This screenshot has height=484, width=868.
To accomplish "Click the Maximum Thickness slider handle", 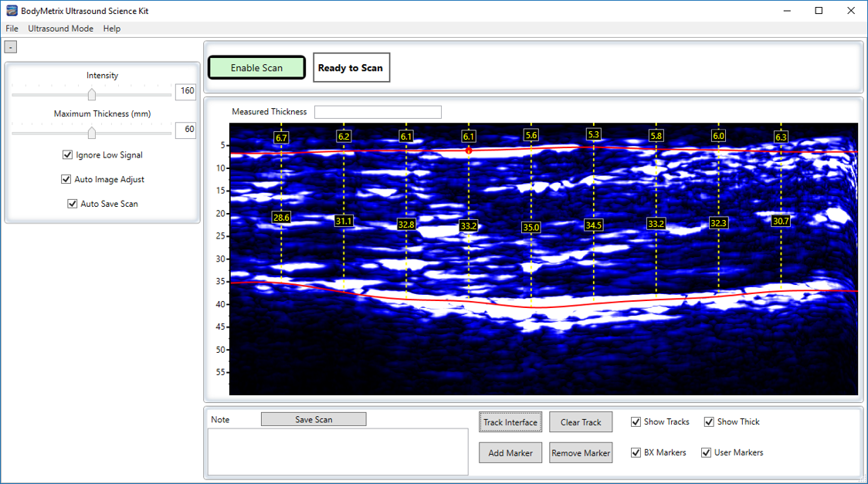I will 92,133.
